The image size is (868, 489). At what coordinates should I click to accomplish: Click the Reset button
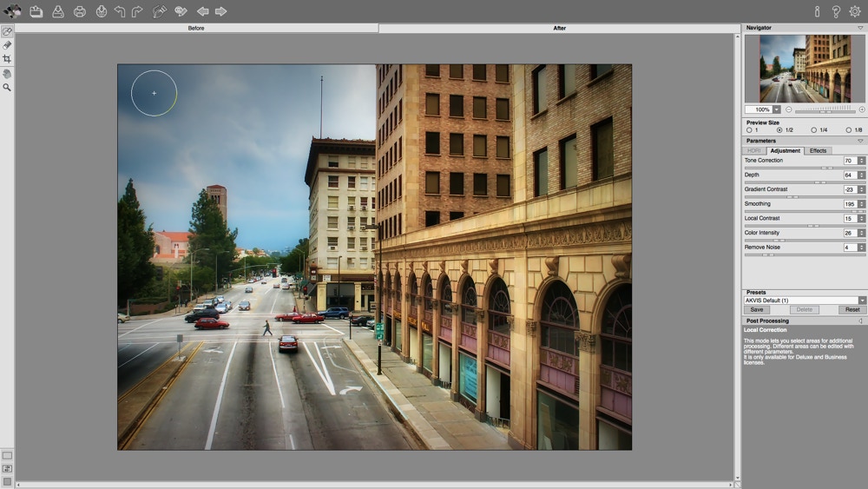pos(852,309)
